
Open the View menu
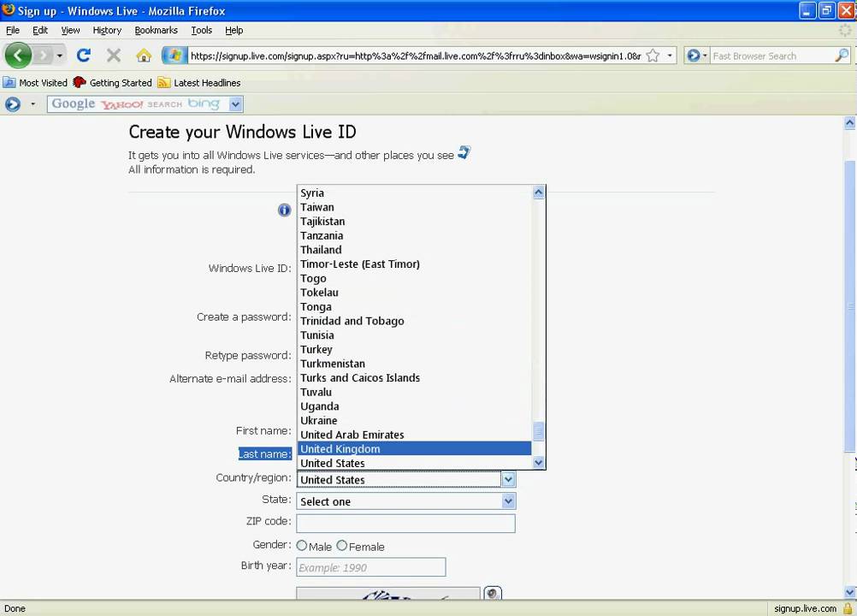pos(70,30)
